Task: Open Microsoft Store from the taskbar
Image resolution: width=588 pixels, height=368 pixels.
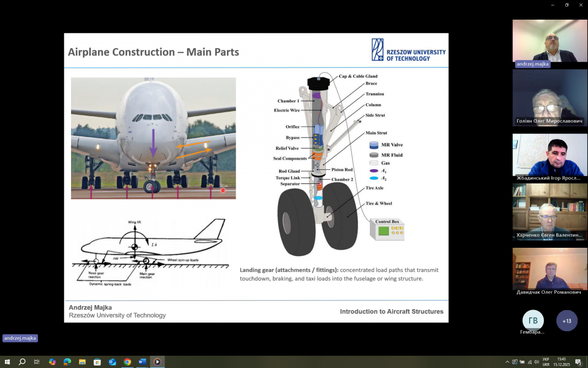Action: (97, 362)
